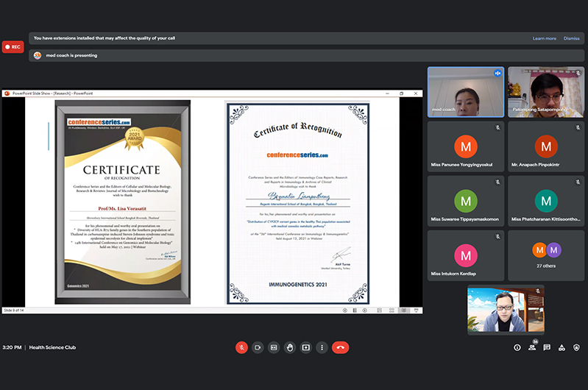Select the med coach video tile
The width and height of the screenshot is (588, 390).
[466, 92]
